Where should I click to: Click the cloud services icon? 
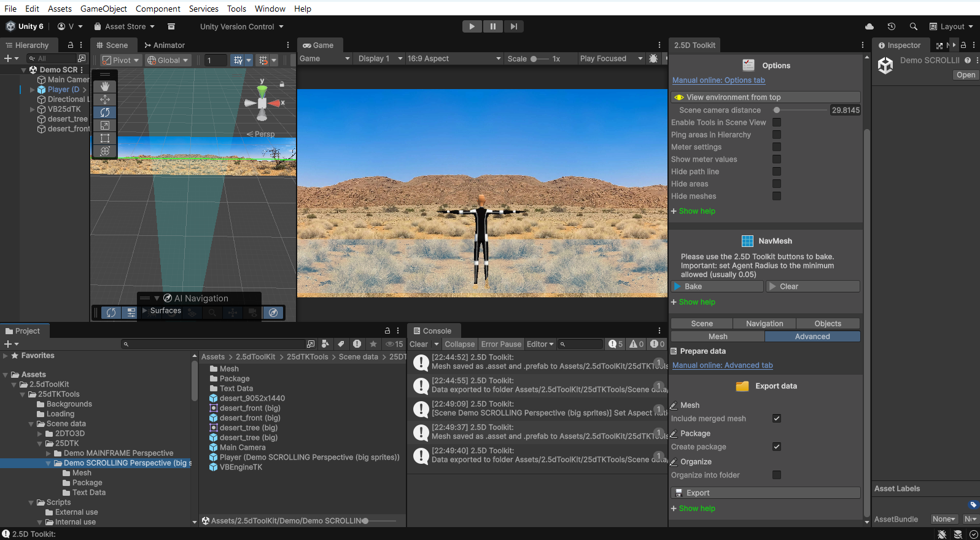(869, 26)
